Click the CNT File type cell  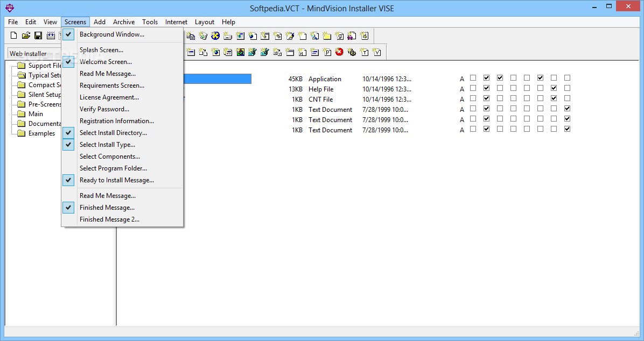pos(321,100)
